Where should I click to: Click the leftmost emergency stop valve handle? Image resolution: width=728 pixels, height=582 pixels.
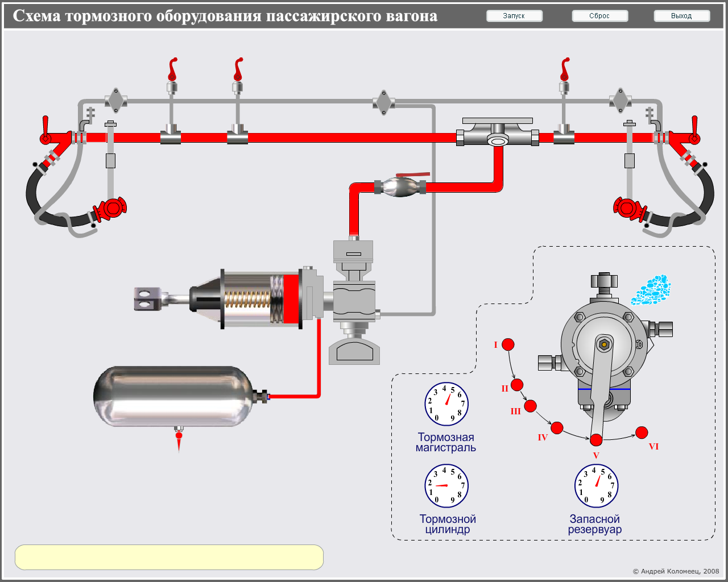[x=172, y=69]
